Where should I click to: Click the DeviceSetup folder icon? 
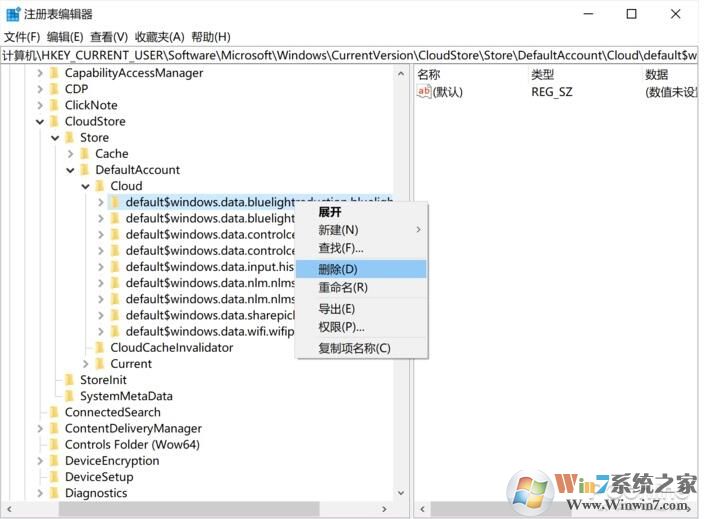(54, 477)
